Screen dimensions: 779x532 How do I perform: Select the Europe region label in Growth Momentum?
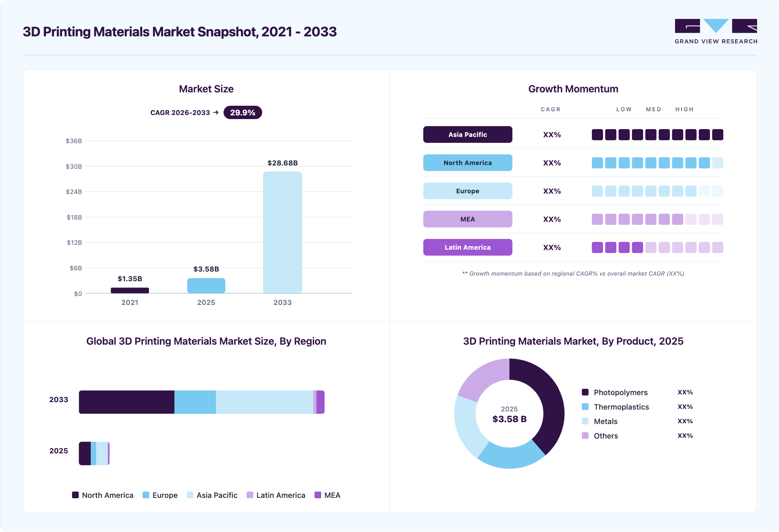coord(467,191)
